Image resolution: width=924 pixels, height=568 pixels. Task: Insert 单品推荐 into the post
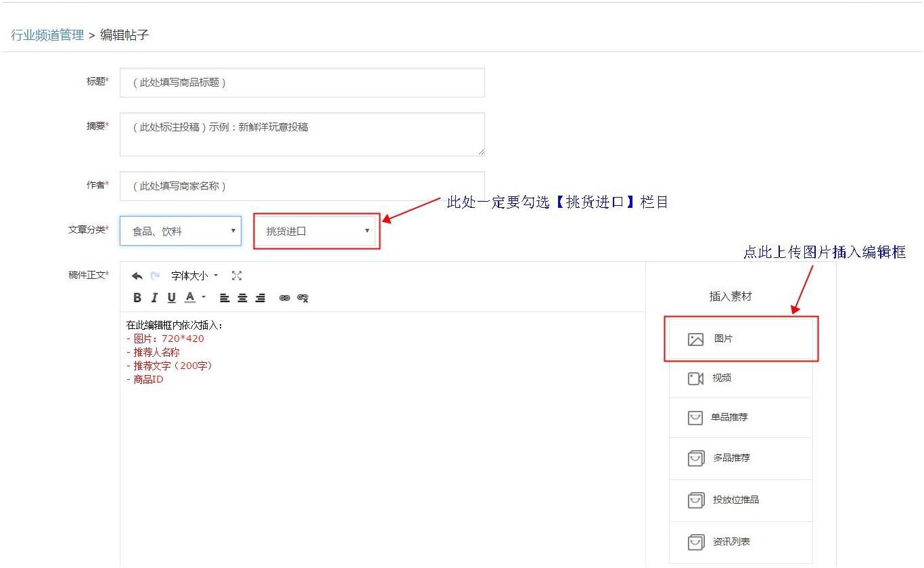741,418
